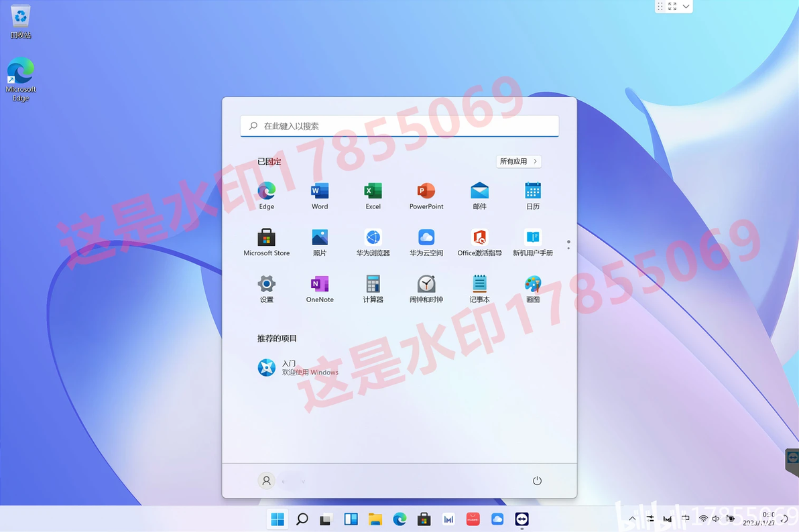Launch PowerPoint from pinned apps
This screenshot has width=799, height=532.
pyautogui.click(x=426, y=196)
